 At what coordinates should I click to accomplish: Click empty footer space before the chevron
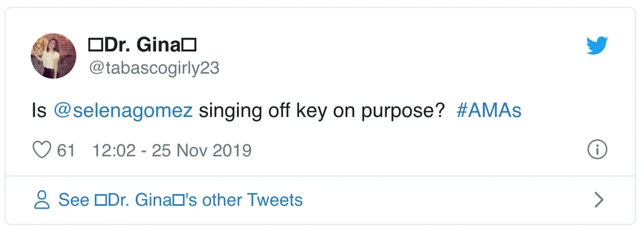[448, 200]
